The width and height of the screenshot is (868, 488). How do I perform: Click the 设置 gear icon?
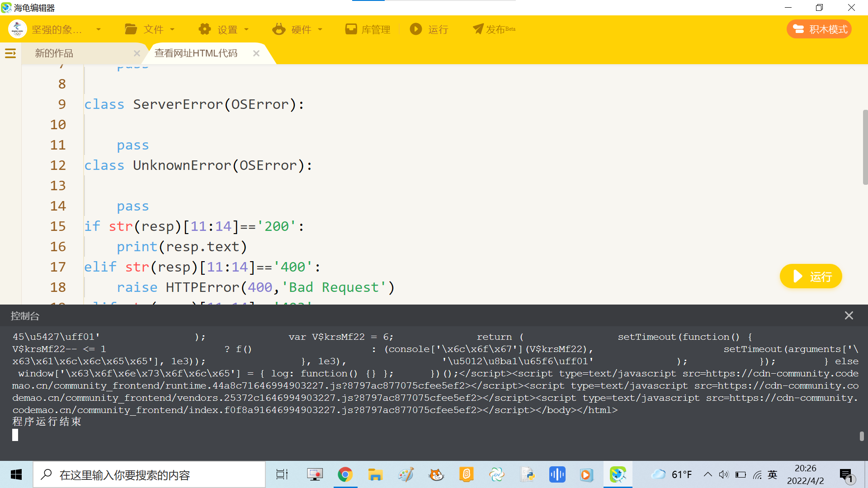(x=205, y=29)
